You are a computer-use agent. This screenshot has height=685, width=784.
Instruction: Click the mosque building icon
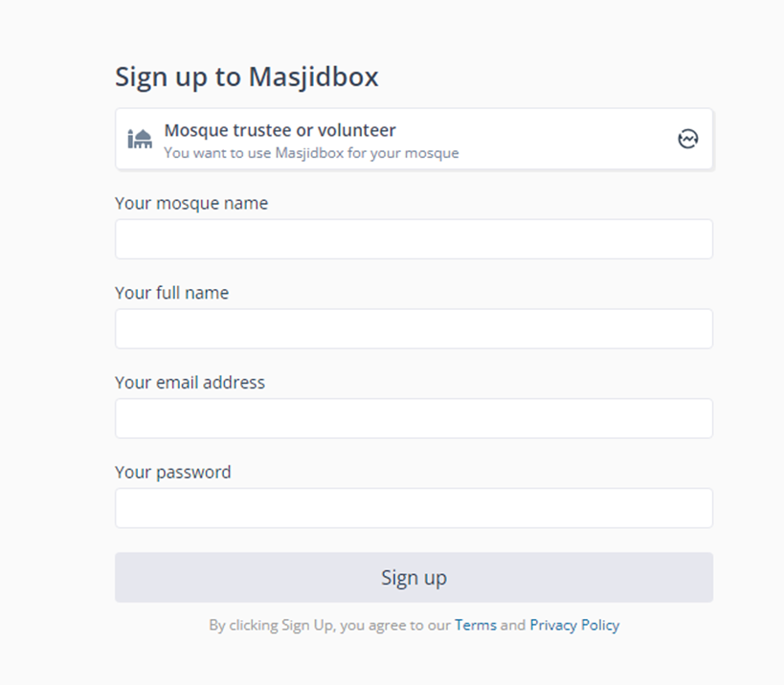click(140, 139)
